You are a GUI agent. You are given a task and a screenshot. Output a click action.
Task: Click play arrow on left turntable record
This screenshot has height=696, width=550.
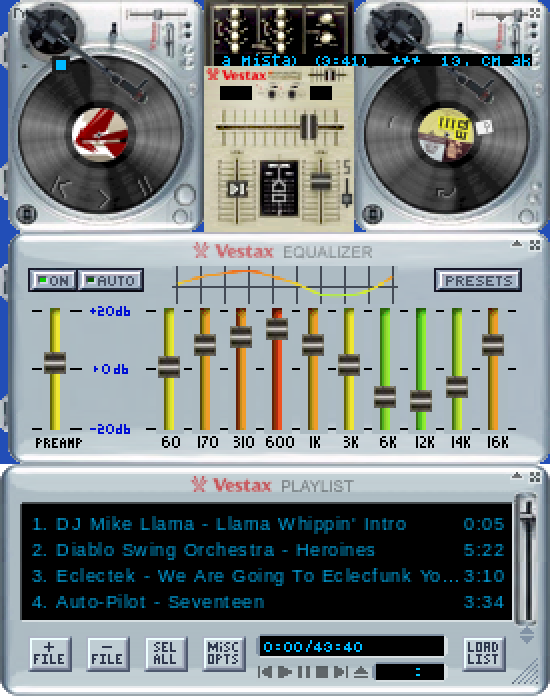point(104,198)
